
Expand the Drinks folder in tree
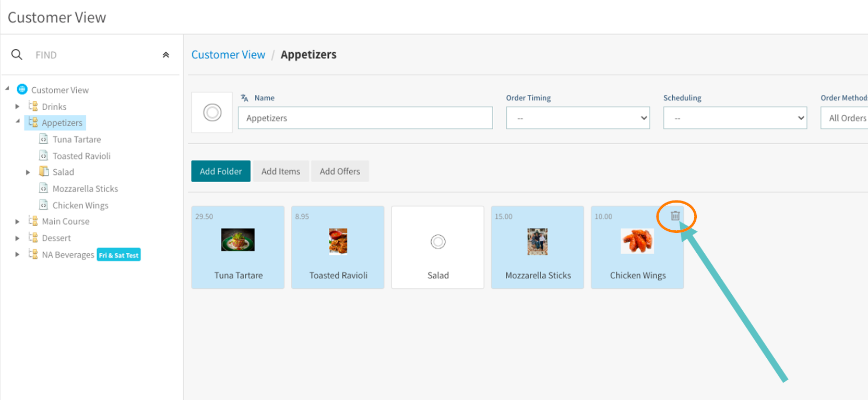[x=17, y=107]
